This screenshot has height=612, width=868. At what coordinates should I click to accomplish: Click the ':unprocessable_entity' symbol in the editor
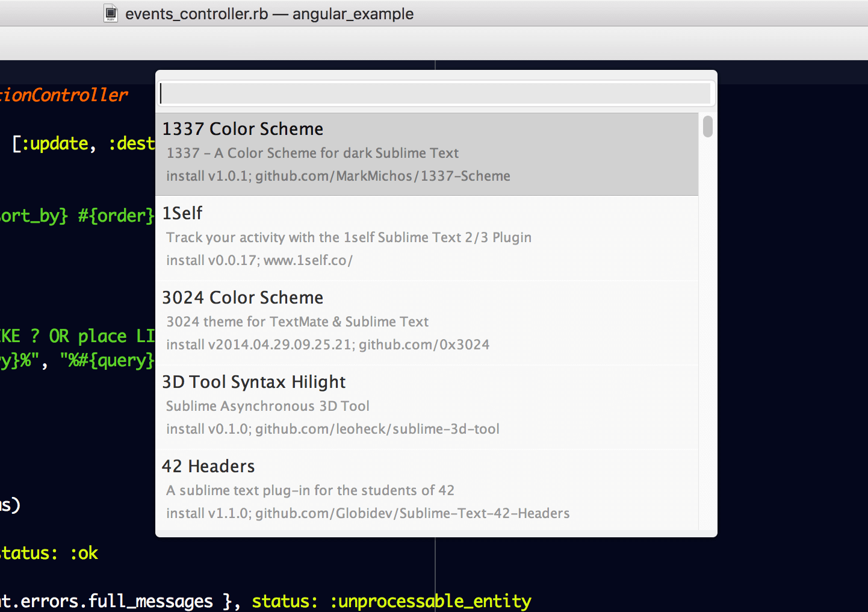click(x=430, y=601)
